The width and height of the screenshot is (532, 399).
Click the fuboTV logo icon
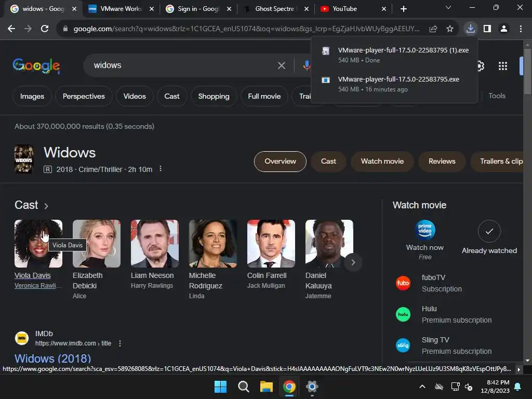tap(403, 283)
